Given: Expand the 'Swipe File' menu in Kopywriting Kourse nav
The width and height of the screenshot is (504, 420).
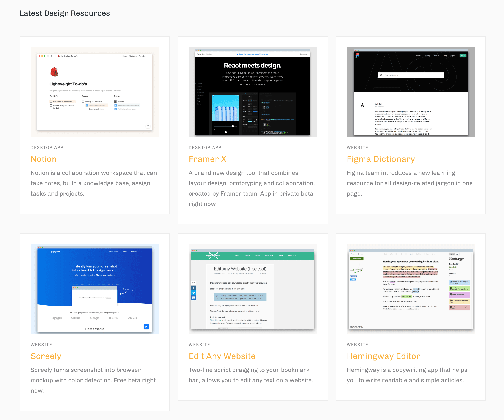Looking at the screenshot, I should 269,255.
